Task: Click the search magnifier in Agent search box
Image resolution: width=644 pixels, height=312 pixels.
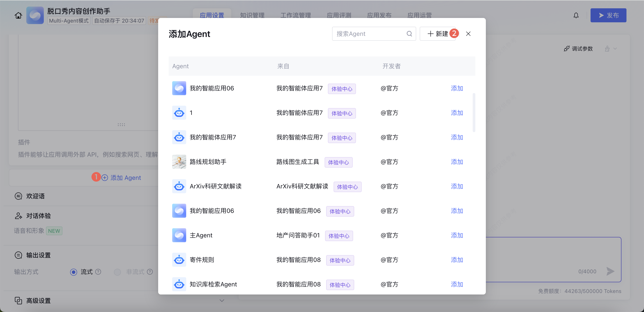Action: point(409,34)
